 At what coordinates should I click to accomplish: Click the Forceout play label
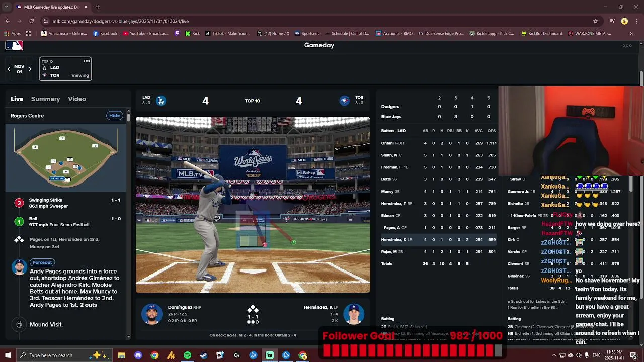[x=42, y=262]
